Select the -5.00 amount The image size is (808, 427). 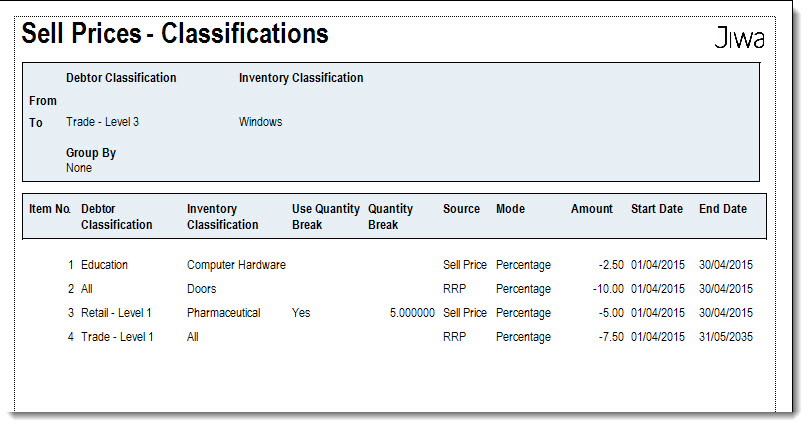(x=611, y=313)
